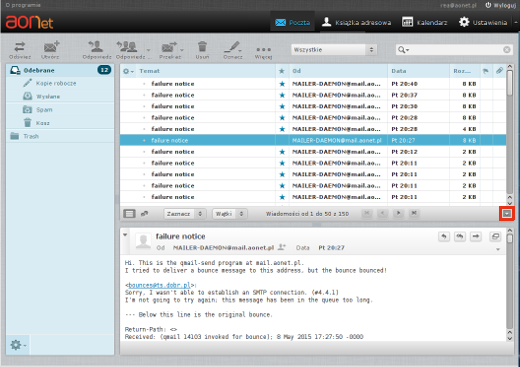520x367 pixels.
Task: Switch to threaded view mode
Action: 144,214
